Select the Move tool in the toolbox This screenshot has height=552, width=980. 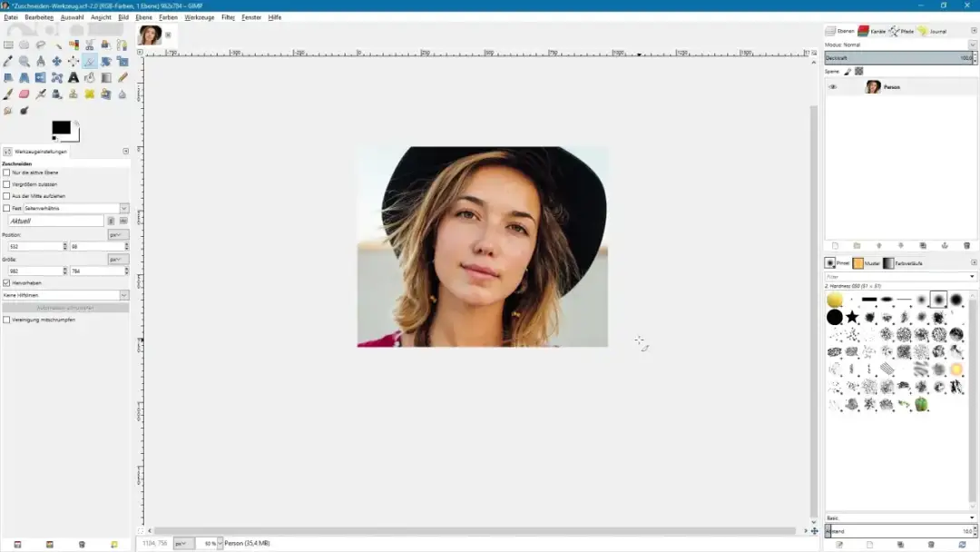(58, 62)
